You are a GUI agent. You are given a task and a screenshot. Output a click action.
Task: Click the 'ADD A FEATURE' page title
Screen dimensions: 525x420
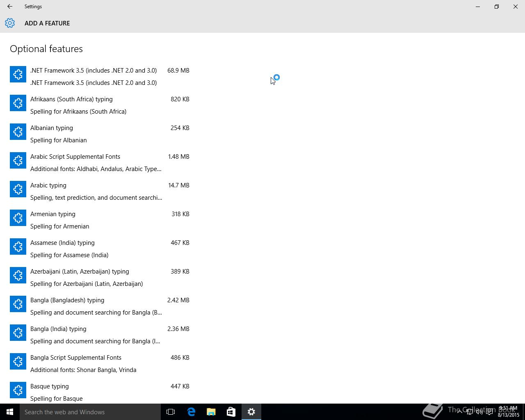pyautogui.click(x=47, y=23)
